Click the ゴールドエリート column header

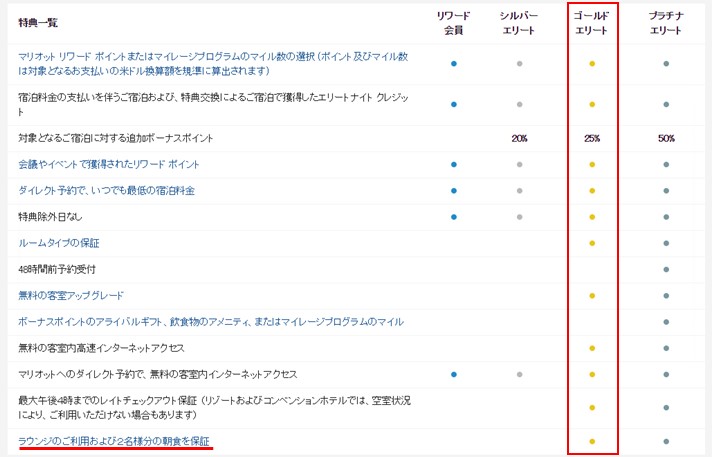pos(592,23)
